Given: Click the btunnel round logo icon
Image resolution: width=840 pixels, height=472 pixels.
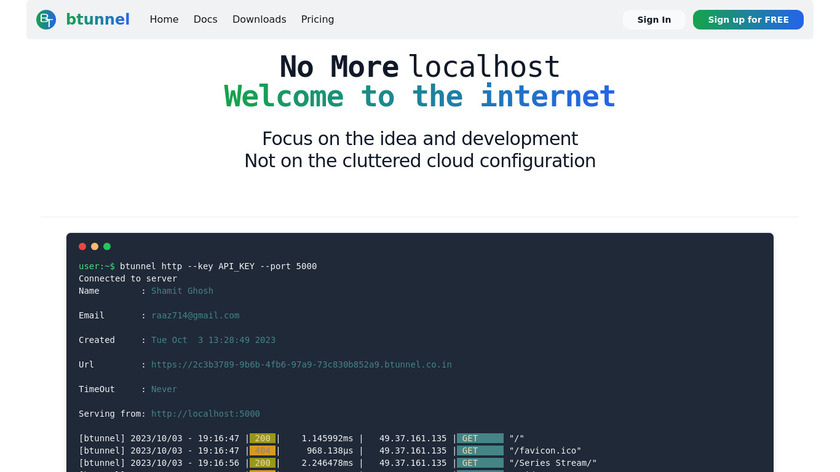Looking at the screenshot, I should (46, 20).
